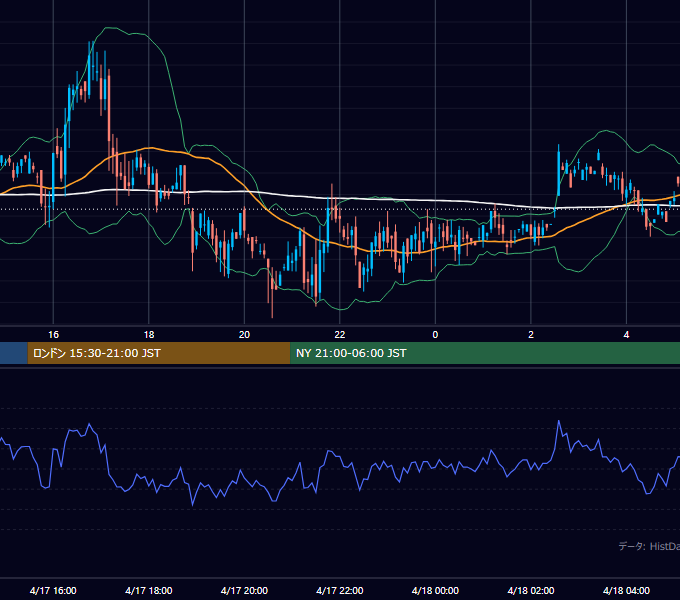
Task: Click the '20' hour label on price chart axis
Action: [244, 335]
